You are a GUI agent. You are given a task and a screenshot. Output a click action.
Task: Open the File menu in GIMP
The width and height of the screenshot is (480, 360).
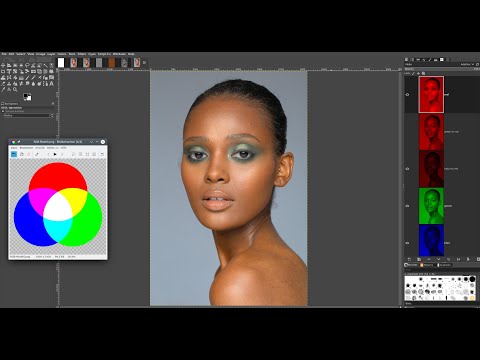click(4, 54)
